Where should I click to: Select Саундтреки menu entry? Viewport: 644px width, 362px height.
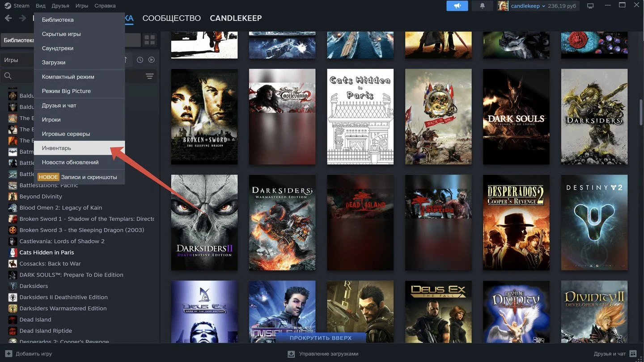(x=79, y=48)
